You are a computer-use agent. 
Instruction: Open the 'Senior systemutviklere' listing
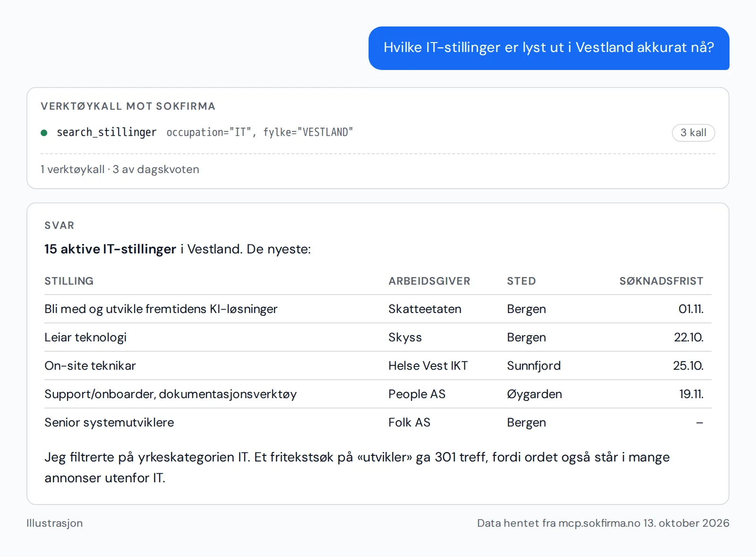tap(109, 422)
